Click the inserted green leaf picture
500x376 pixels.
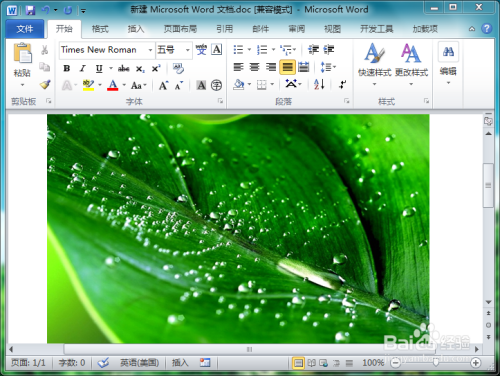[x=238, y=229]
